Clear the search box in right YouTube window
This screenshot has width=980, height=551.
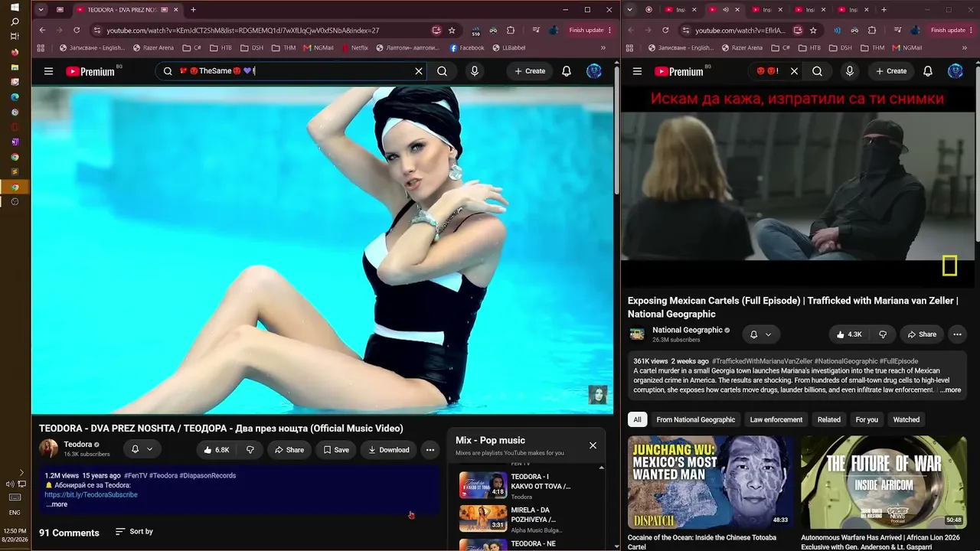coord(794,71)
